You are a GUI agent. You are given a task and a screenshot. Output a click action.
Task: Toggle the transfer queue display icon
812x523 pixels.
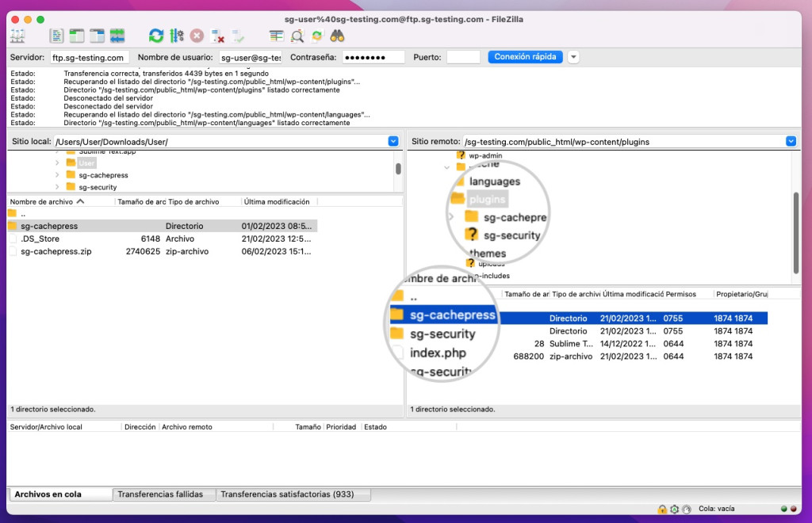117,36
